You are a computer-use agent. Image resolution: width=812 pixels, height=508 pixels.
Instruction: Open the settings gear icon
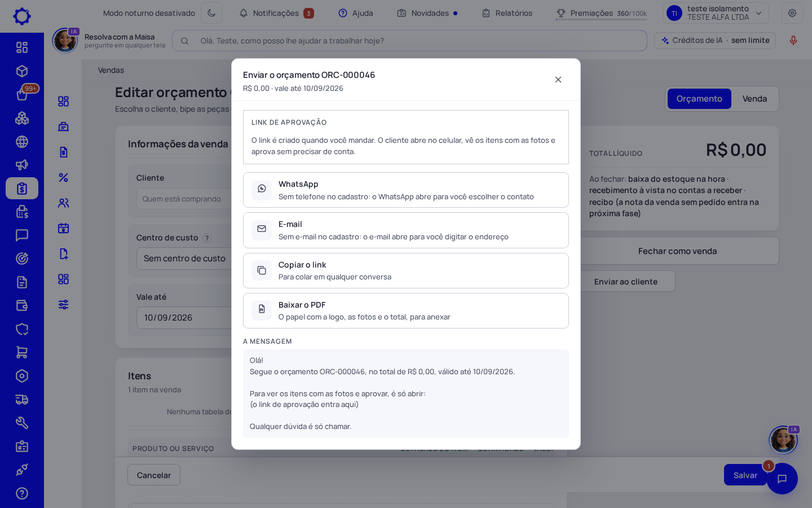click(x=792, y=13)
